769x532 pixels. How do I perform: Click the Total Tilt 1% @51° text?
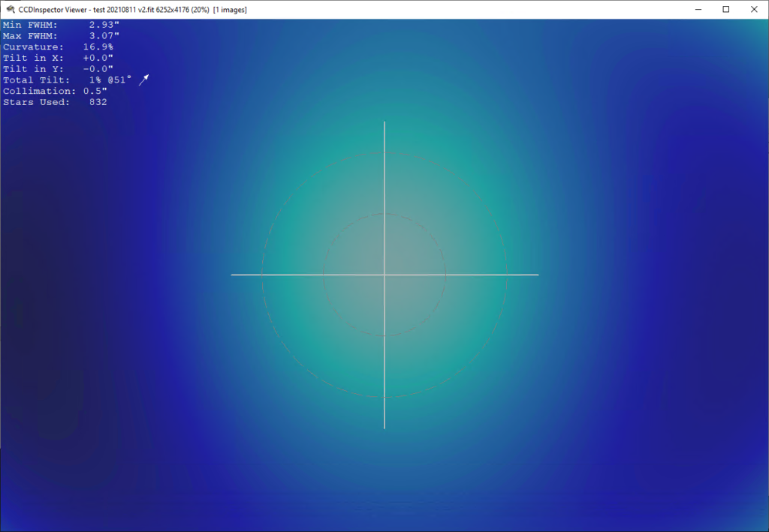110,80
